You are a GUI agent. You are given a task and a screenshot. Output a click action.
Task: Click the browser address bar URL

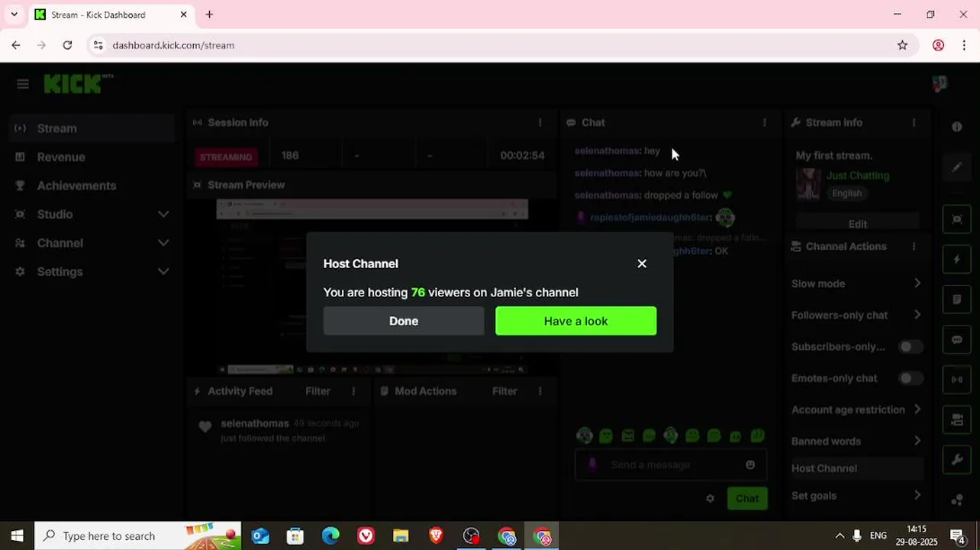point(173,45)
